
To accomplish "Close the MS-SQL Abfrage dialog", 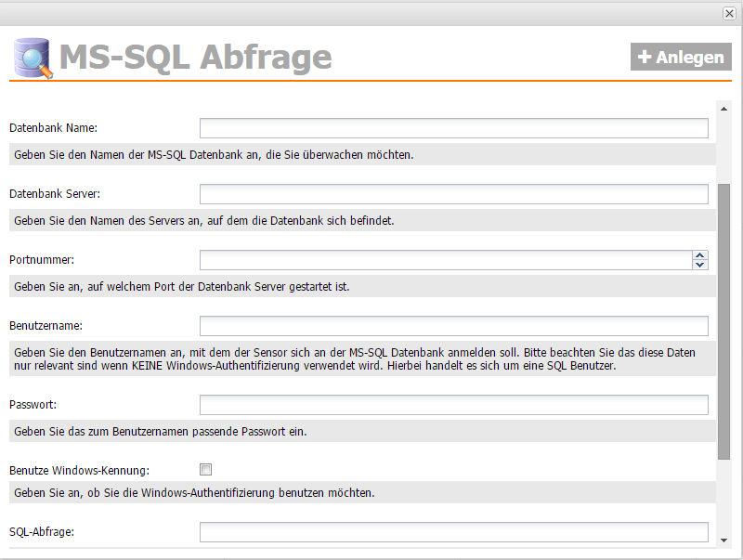I will point(729,13).
